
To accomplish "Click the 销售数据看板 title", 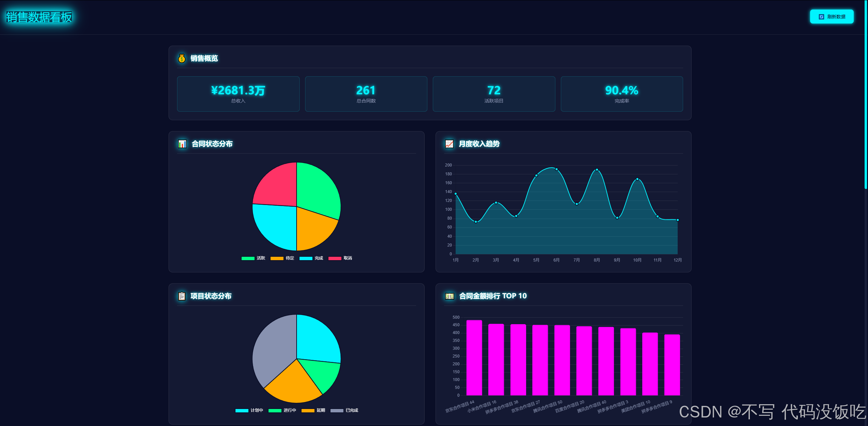I will [x=39, y=17].
